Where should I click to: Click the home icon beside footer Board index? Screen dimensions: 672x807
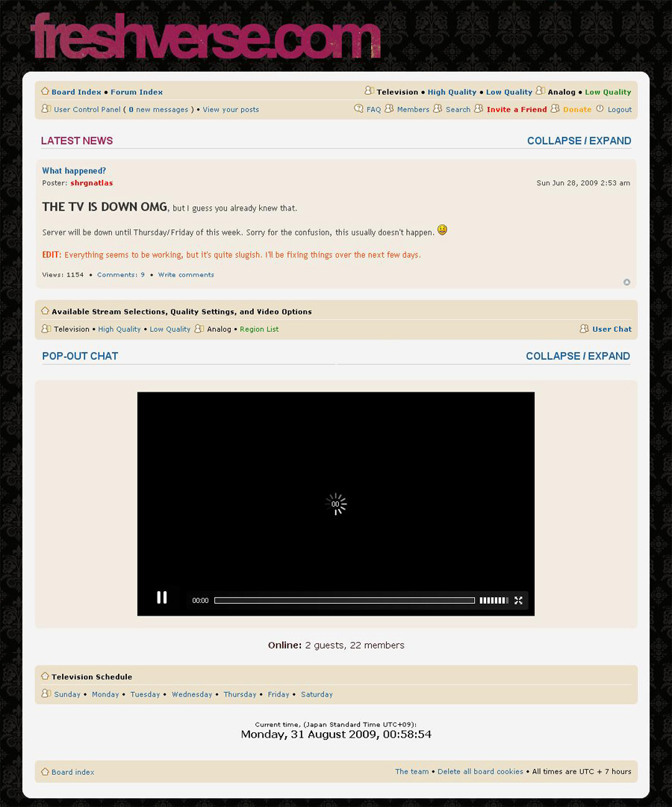46,771
